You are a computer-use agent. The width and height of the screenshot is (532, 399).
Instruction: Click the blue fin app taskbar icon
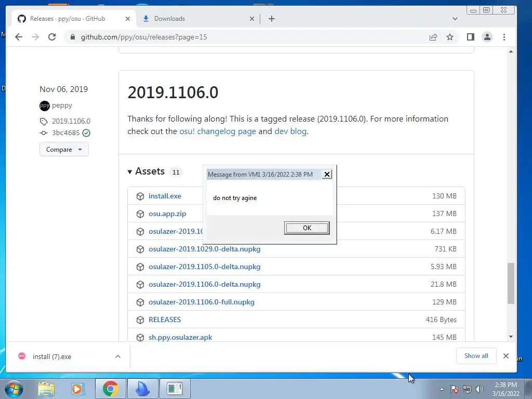(142, 389)
